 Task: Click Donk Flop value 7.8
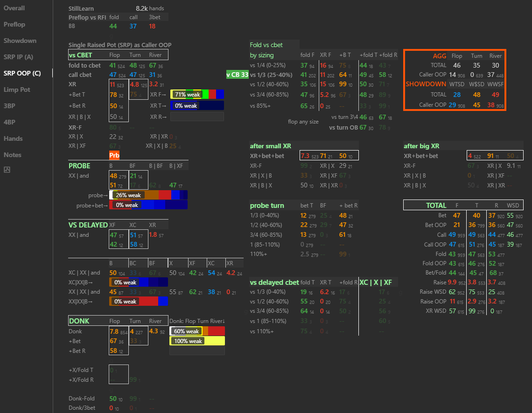click(x=114, y=331)
